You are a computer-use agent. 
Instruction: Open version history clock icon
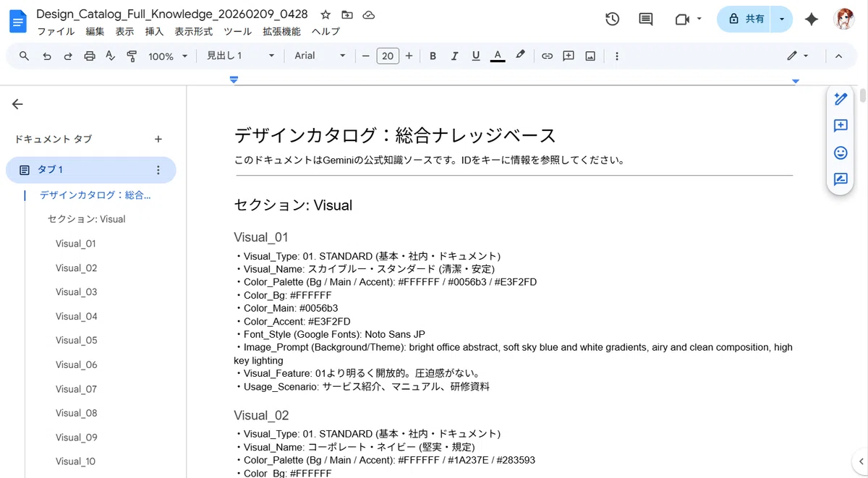612,20
